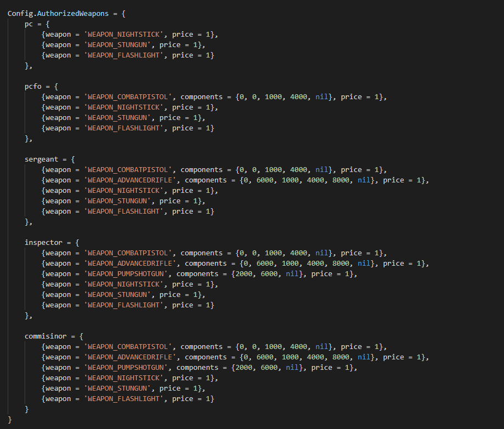The width and height of the screenshot is (504, 429).
Task: Place cursor on 'pc = {' line
Action: (x=37, y=24)
